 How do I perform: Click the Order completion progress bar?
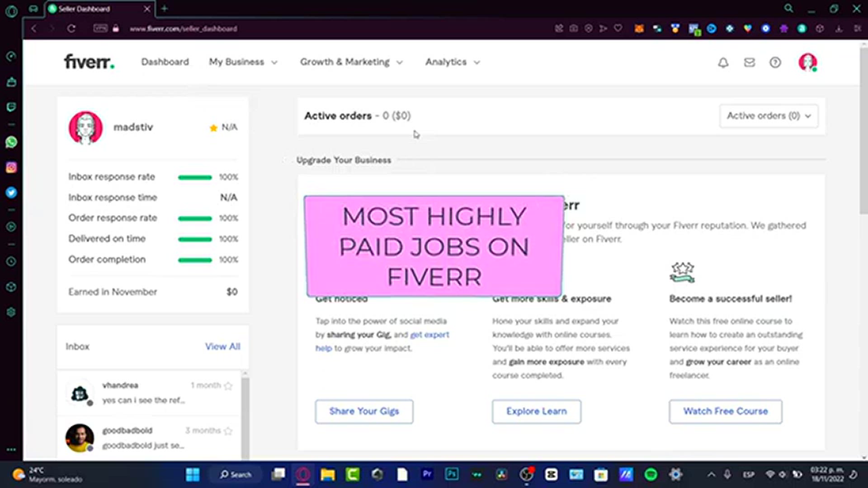[x=195, y=260]
